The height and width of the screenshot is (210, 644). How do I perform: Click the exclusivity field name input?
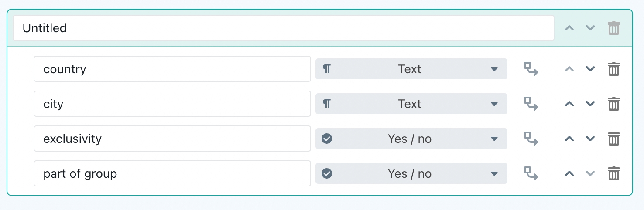172,139
